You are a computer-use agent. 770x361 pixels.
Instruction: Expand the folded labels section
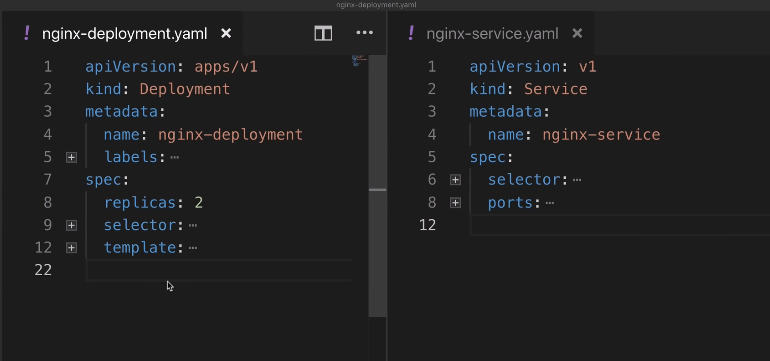71,157
